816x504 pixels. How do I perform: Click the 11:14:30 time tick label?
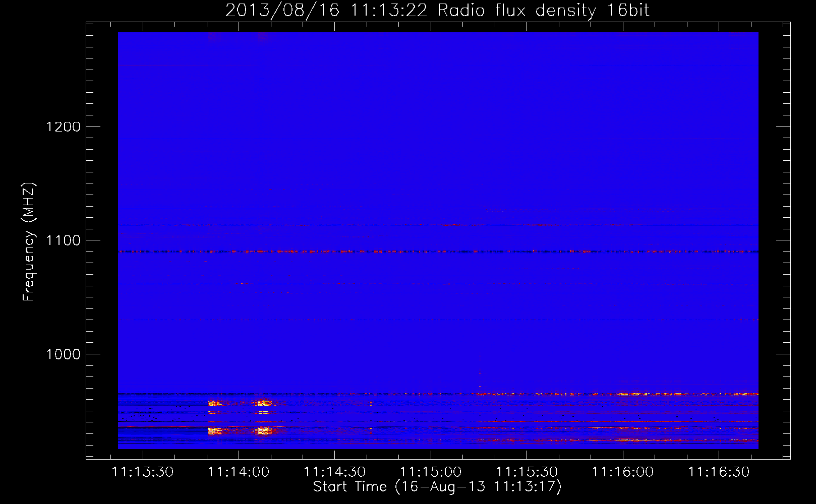334,472
